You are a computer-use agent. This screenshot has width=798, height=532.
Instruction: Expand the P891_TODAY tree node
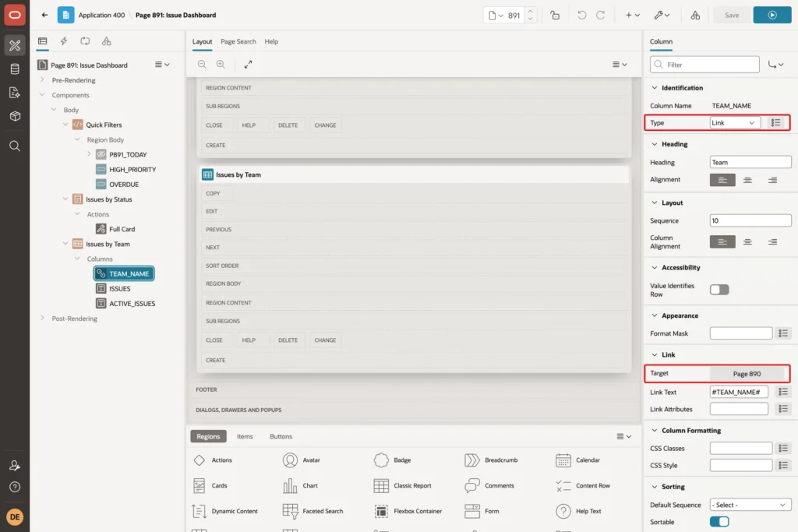tap(89, 154)
